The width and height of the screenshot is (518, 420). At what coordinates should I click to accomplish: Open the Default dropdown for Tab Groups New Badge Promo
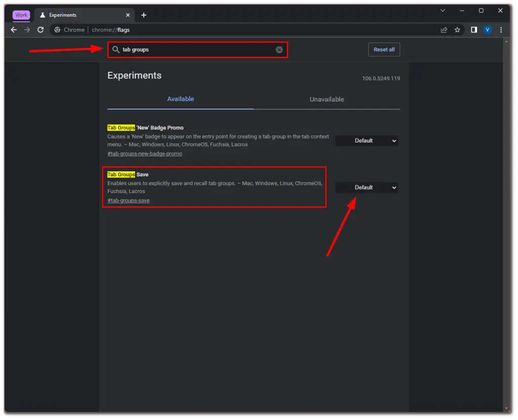tap(366, 141)
